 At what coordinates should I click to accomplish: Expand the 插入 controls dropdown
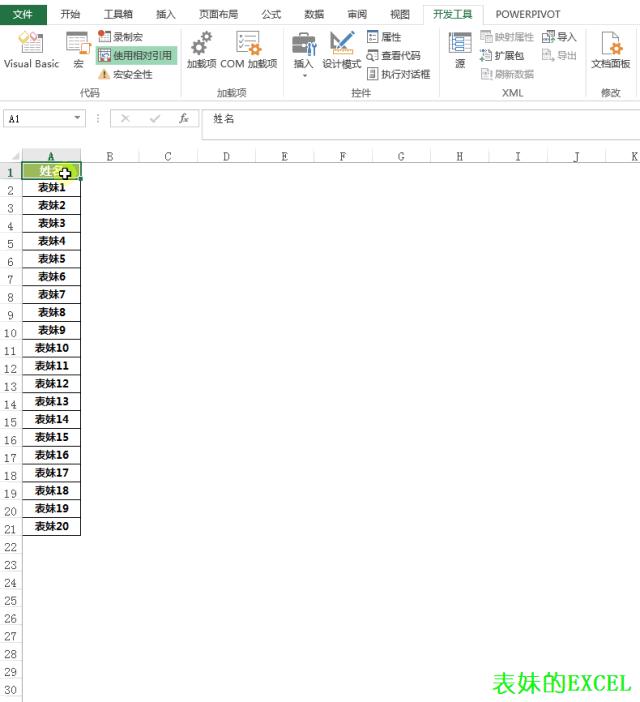pyautogui.click(x=303, y=55)
